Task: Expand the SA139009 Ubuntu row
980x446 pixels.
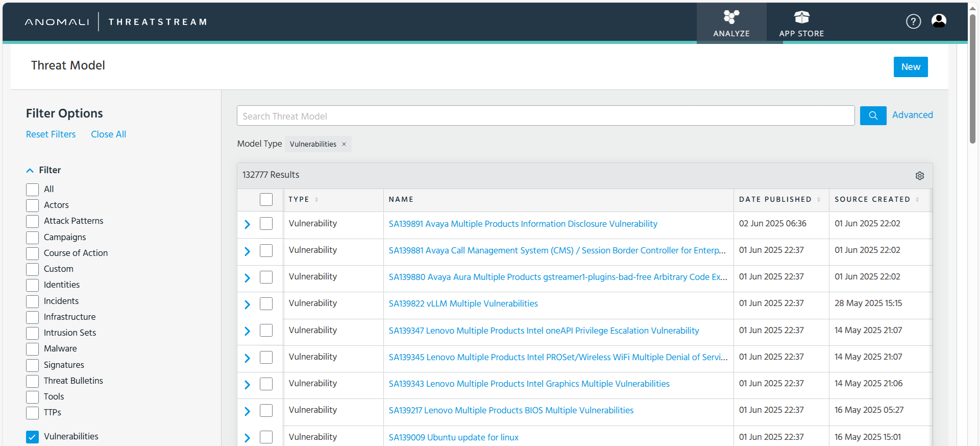Action: click(x=247, y=438)
